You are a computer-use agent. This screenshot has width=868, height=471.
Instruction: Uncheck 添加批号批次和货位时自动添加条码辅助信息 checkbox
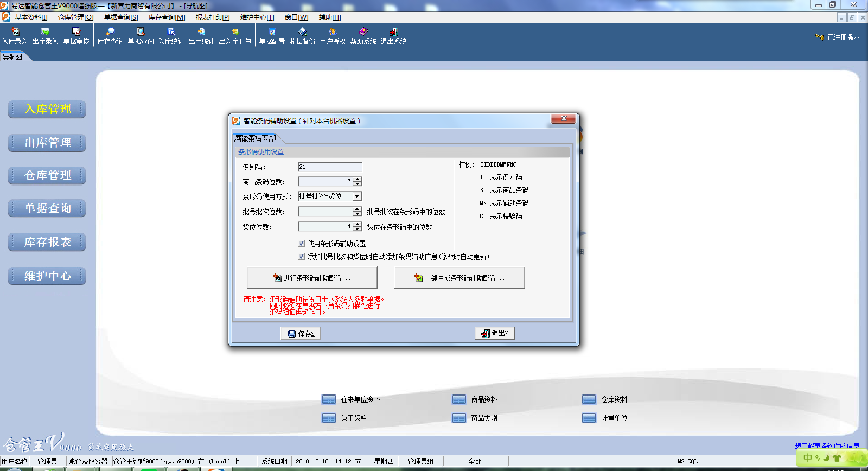click(302, 257)
